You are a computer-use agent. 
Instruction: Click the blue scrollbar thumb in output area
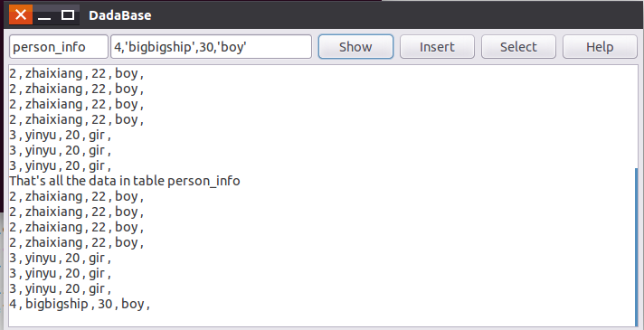637,246
